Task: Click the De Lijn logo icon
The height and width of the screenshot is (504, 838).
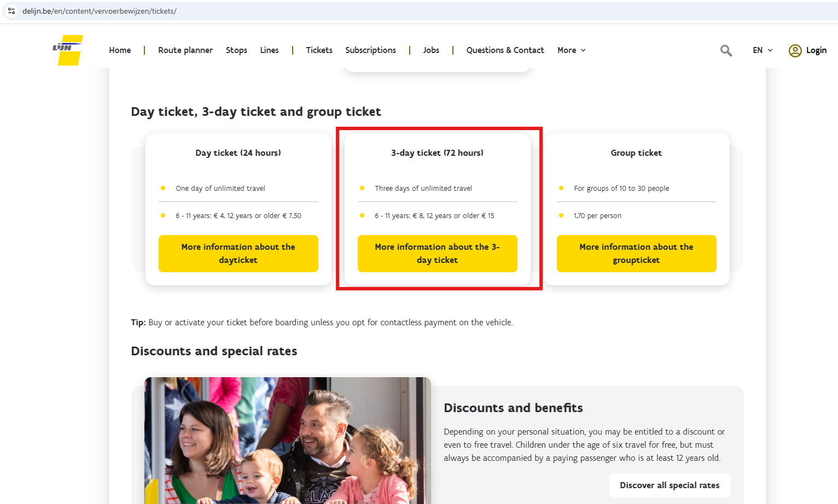Action: (68, 50)
